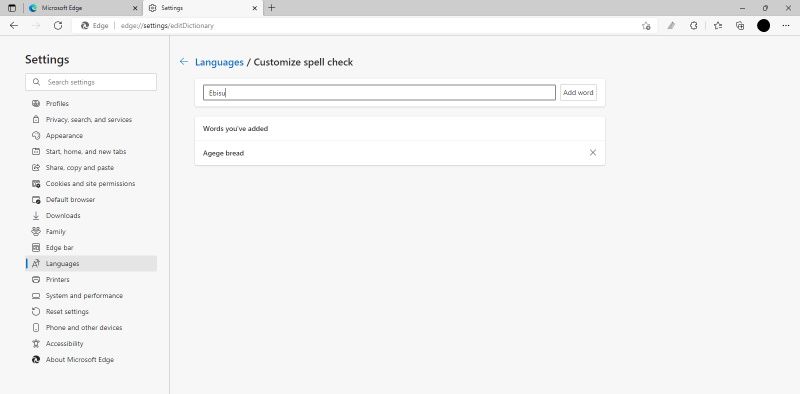The width and height of the screenshot is (800, 394).
Task: Open About Microsoft Edge
Action: 91,360
